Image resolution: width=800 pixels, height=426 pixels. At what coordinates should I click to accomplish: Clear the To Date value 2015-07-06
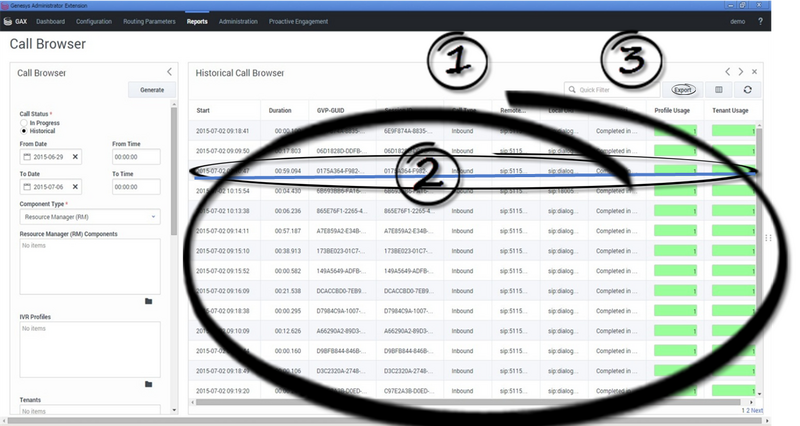pos(75,187)
